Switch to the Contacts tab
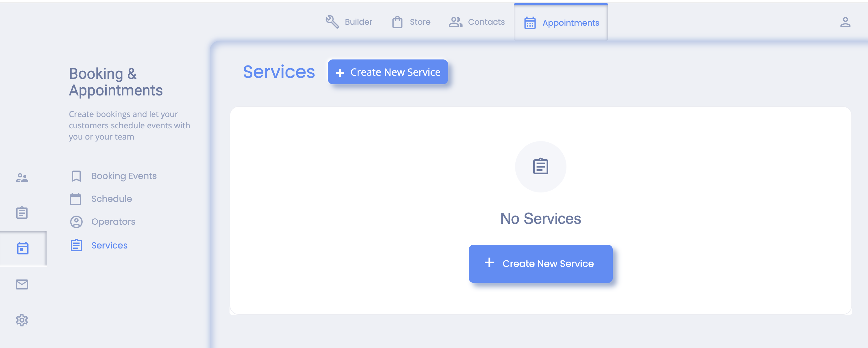 (477, 22)
